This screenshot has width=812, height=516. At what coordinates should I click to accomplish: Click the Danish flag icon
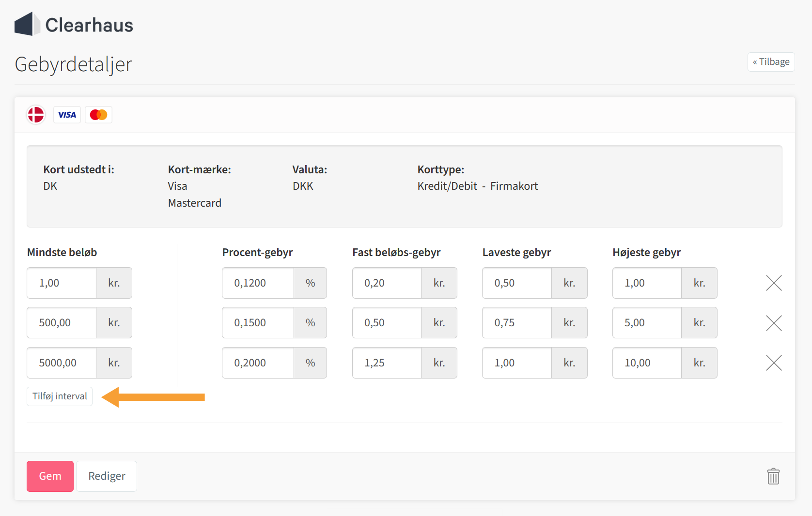(x=36, y=115)
